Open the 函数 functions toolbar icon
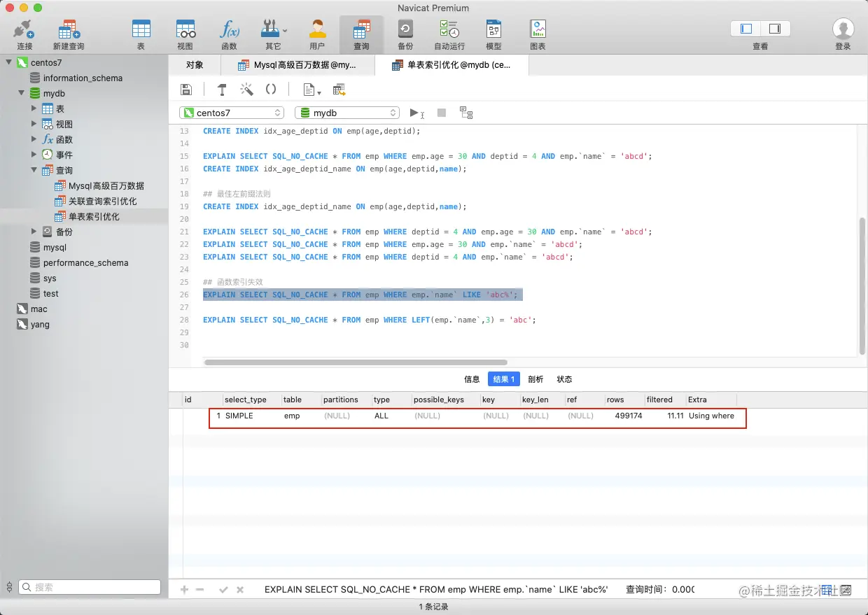This screenshot has width=868, height=615. coord(229,34)
